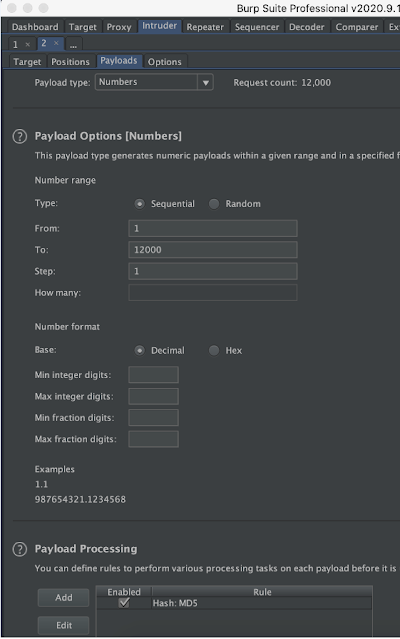Select Random number type
The image size is (400, 639).
point(214,204)
